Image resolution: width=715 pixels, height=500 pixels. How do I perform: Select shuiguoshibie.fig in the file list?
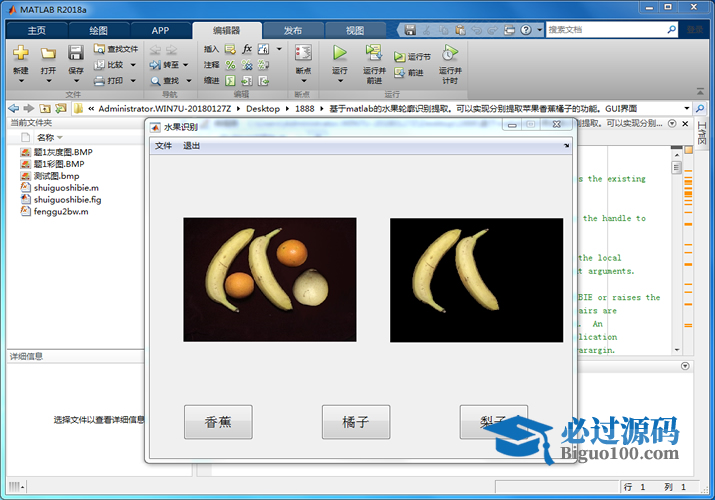[x=67, y=200]
